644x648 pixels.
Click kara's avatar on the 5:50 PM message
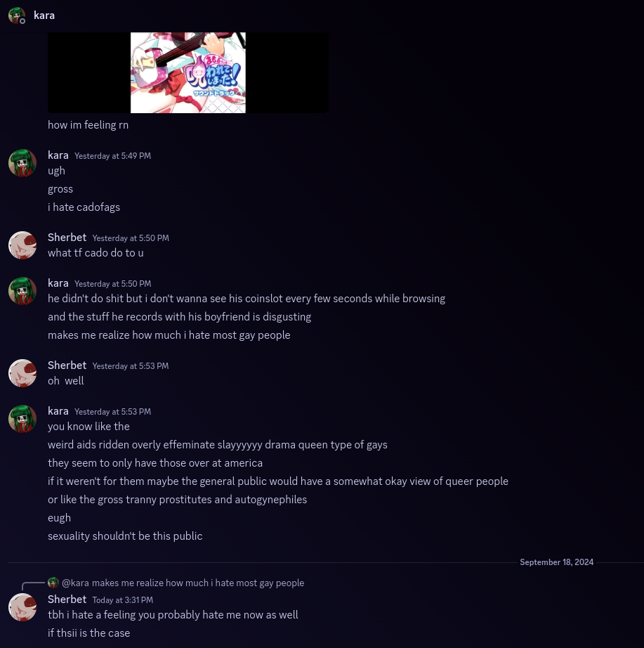click(x=22, y=291)
